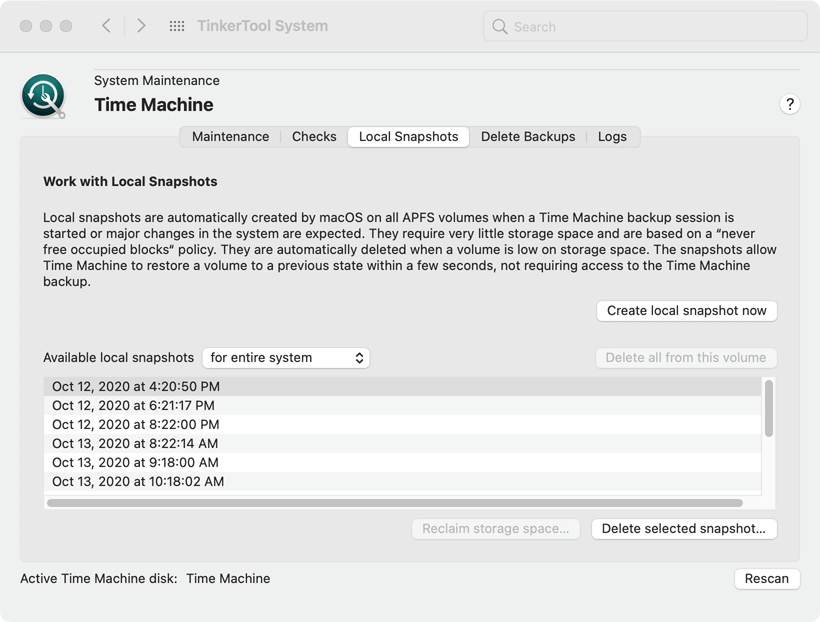Click Delete selected snapshot button
This screenshot has width=820, height=622.
click(684, 529)
